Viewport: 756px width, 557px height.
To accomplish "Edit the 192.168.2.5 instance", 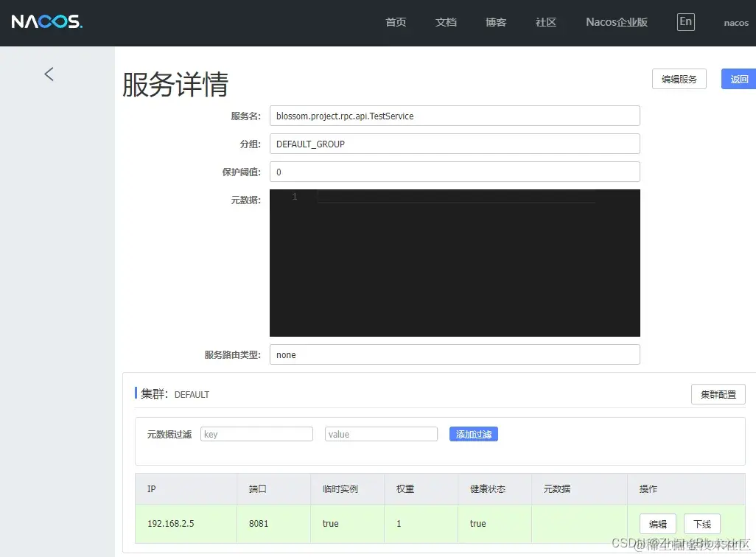I will coord(657,524).
